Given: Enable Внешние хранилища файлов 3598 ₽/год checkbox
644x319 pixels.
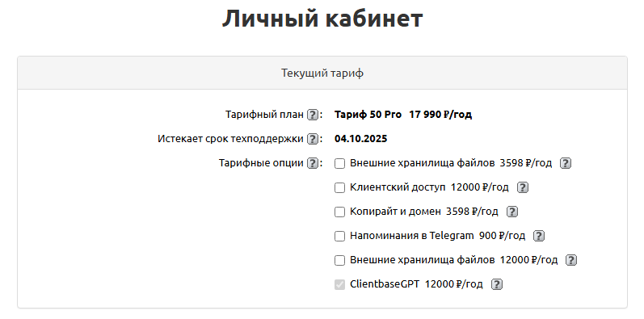Looking at the screenshot, I should tap(339, 163).
